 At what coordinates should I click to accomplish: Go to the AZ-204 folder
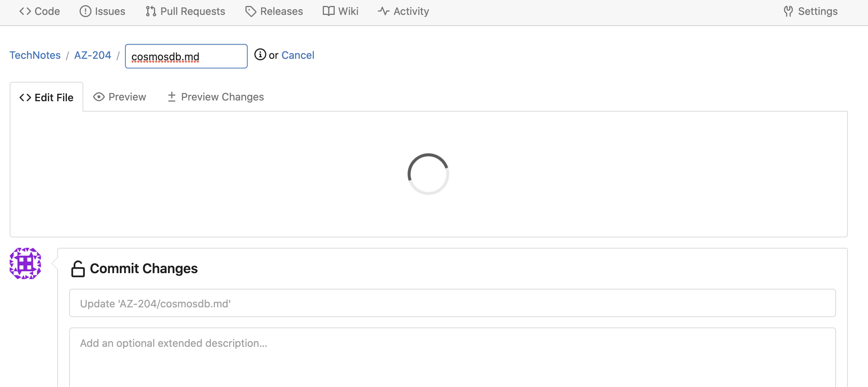tap(93, 55)
